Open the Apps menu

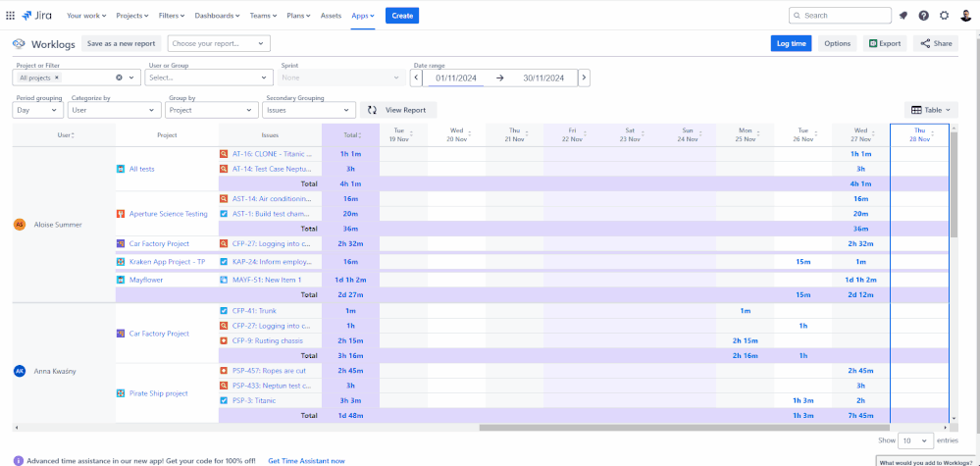[x=363, y=16]
